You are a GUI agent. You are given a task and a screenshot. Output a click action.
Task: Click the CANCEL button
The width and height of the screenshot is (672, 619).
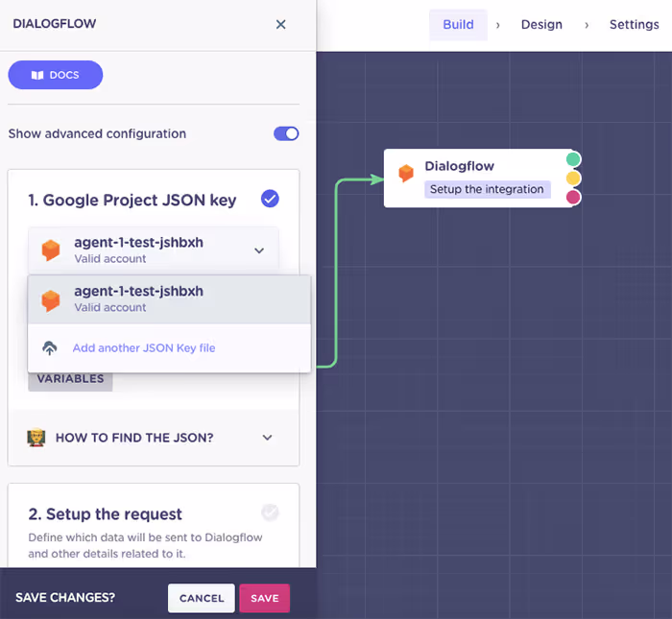(x=202, y=598)
